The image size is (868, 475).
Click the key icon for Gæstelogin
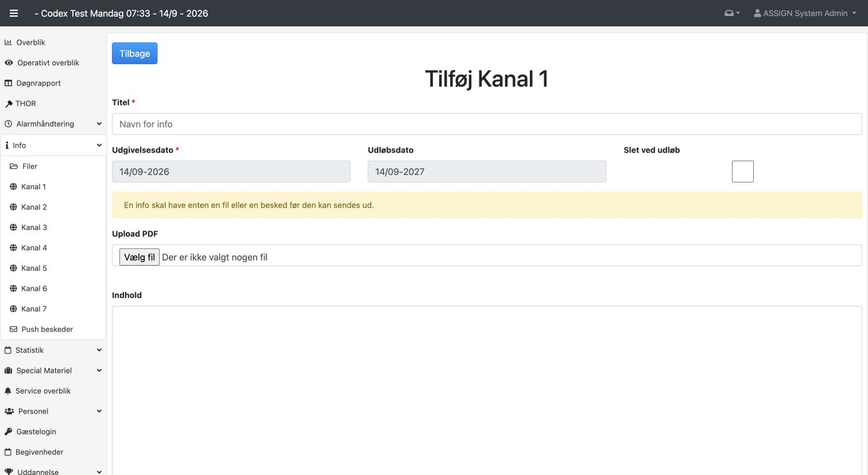click(9, 431)
